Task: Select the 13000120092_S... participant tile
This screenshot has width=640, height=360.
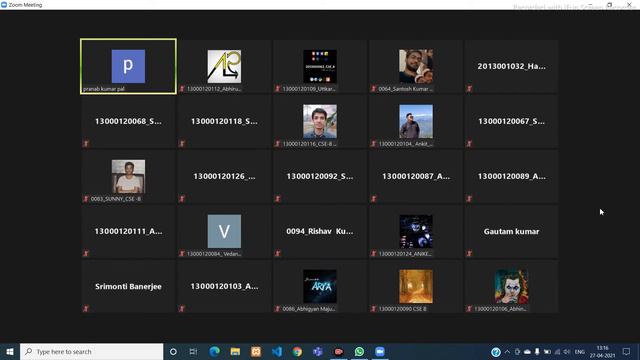Action: tap(320, 176)
